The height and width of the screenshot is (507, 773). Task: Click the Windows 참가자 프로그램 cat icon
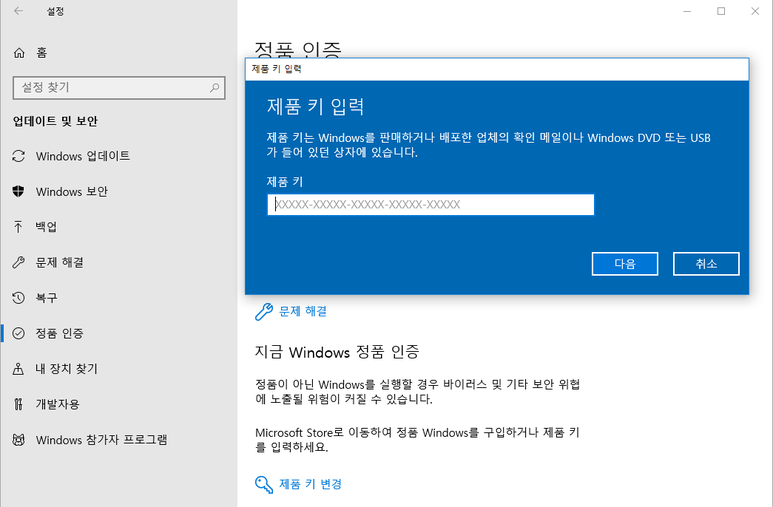(19, 440)
